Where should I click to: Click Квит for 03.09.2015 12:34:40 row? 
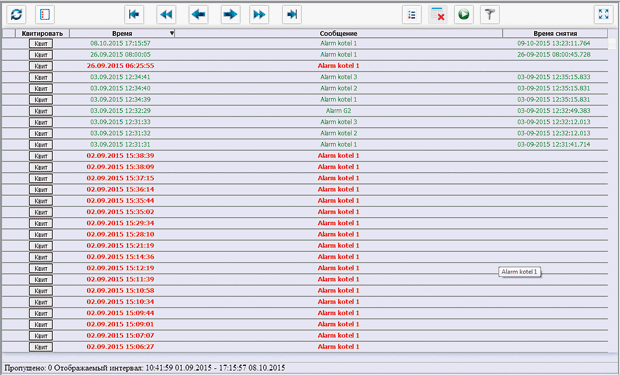click(41, 88)
